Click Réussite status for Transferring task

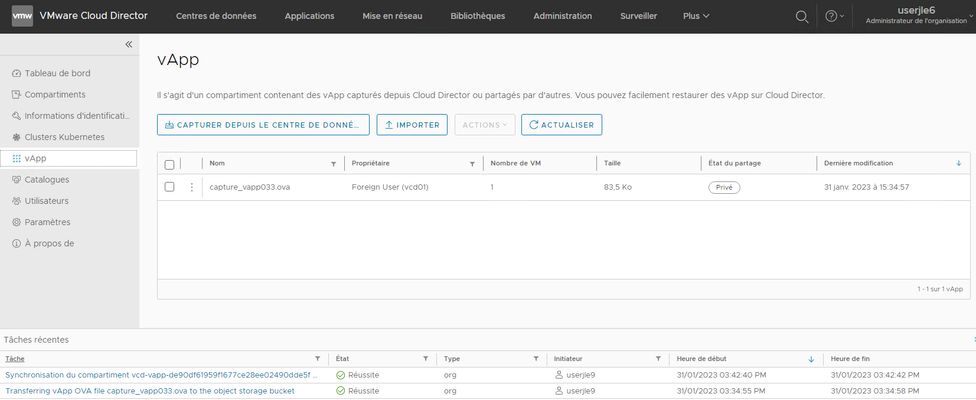pos(357,391)
